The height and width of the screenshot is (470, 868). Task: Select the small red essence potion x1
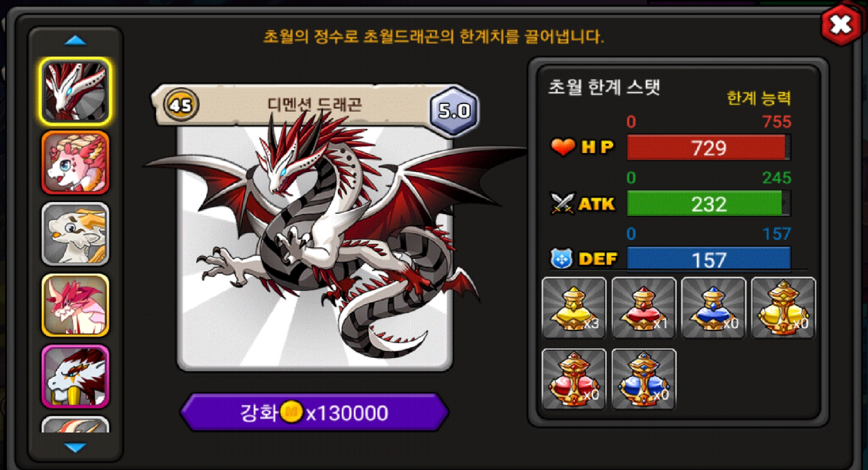click(644, 308)
